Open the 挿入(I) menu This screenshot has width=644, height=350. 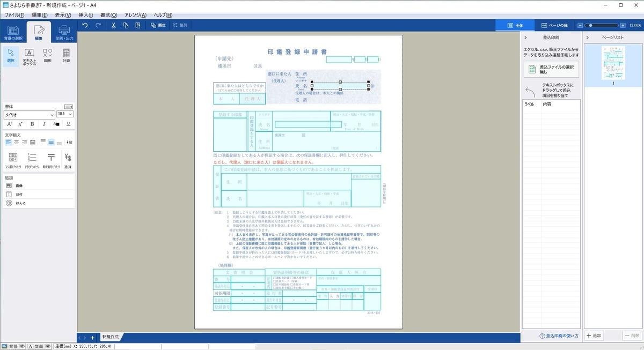(x=85, y=14)
